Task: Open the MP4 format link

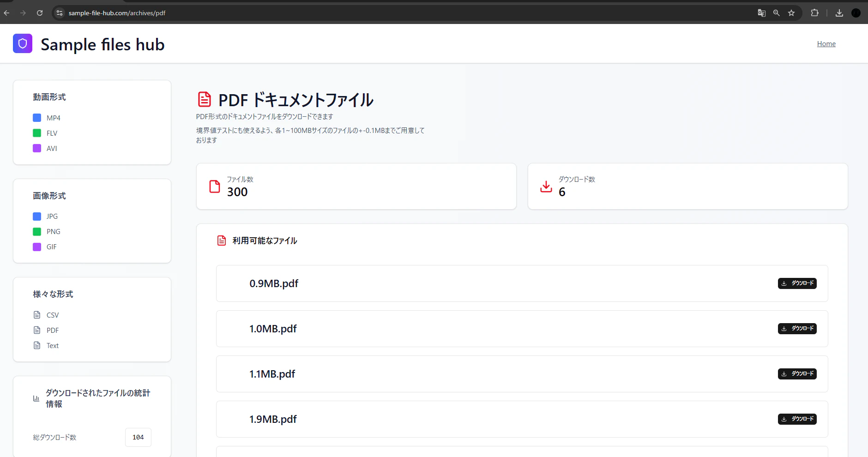Action: pyautogui.click(x=54, y=118)
